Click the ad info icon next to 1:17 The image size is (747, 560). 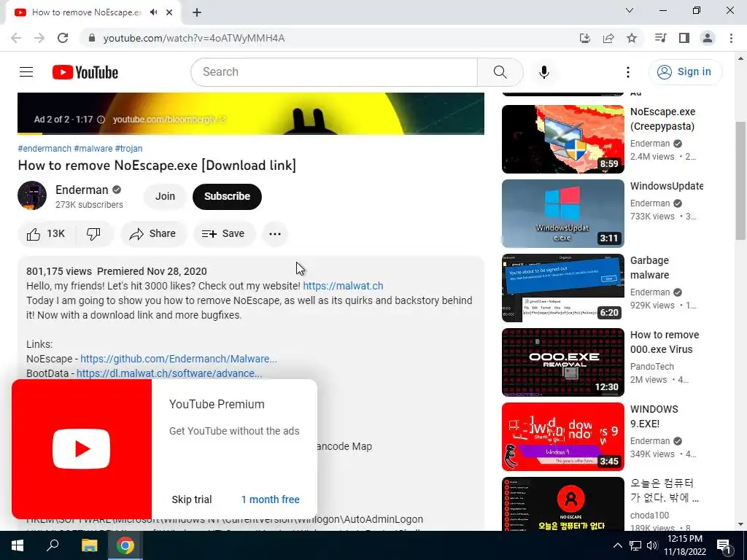(x=101, y=120)
